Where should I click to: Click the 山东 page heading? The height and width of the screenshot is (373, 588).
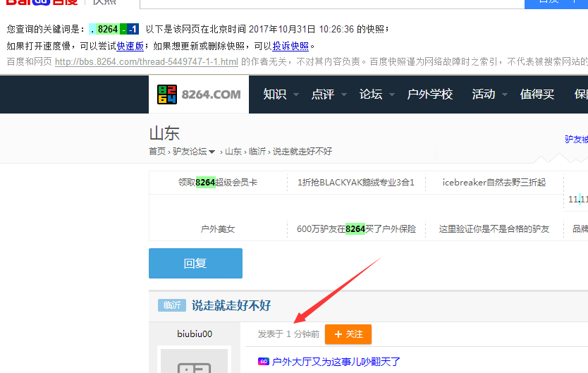tap(164, 133)
